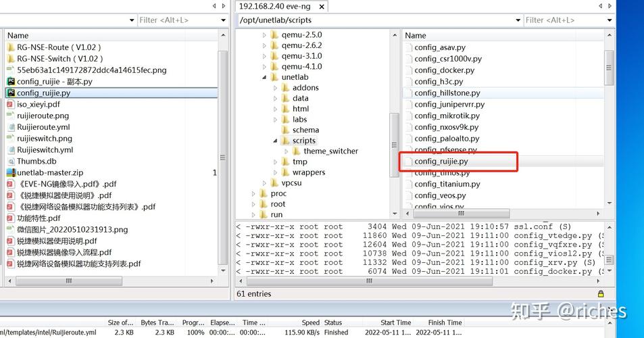Click Ruijieroute.yml file icon
The width and height of the screenshot is (644, 338).
tap(11, 127)
